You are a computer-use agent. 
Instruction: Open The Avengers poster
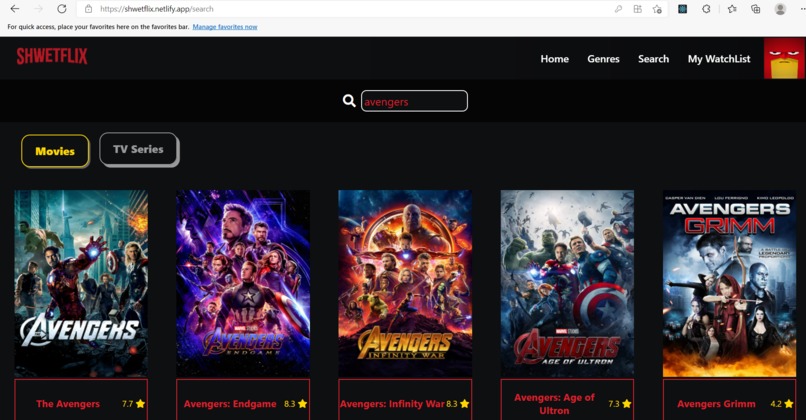(81, 283)
